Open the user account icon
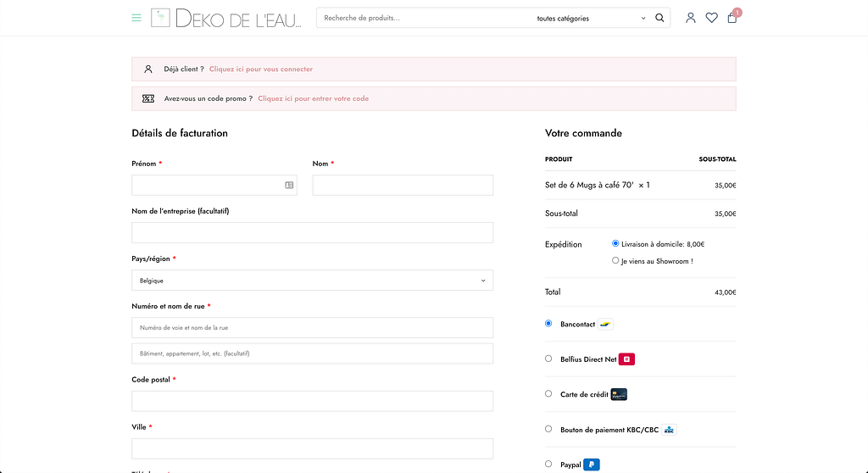 [690, 18]
